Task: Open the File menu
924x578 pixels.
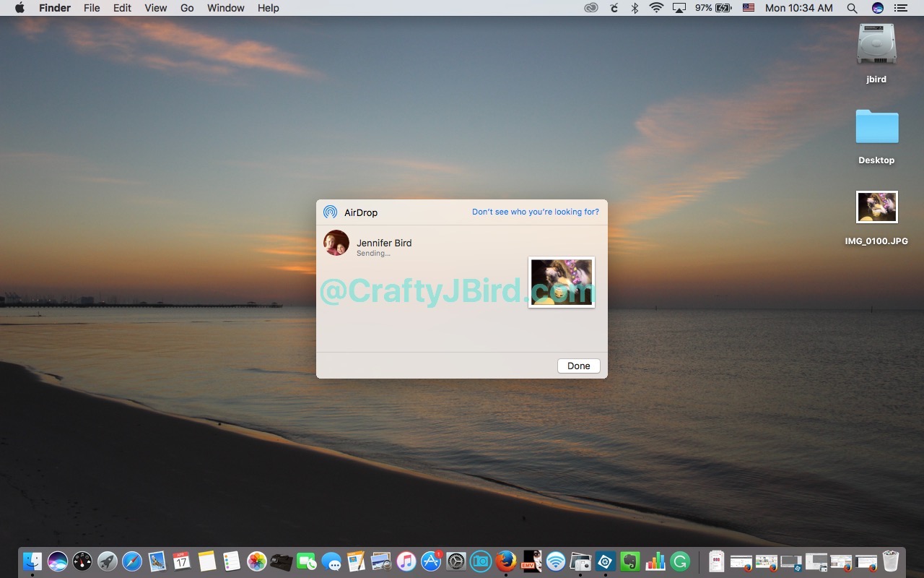Action: point(92,8)
